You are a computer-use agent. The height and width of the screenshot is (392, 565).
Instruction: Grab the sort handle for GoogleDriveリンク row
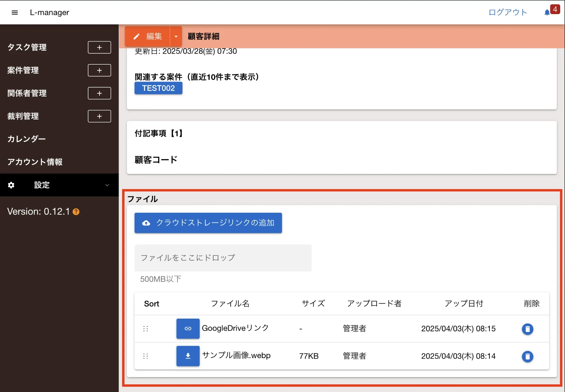point(146,329)
